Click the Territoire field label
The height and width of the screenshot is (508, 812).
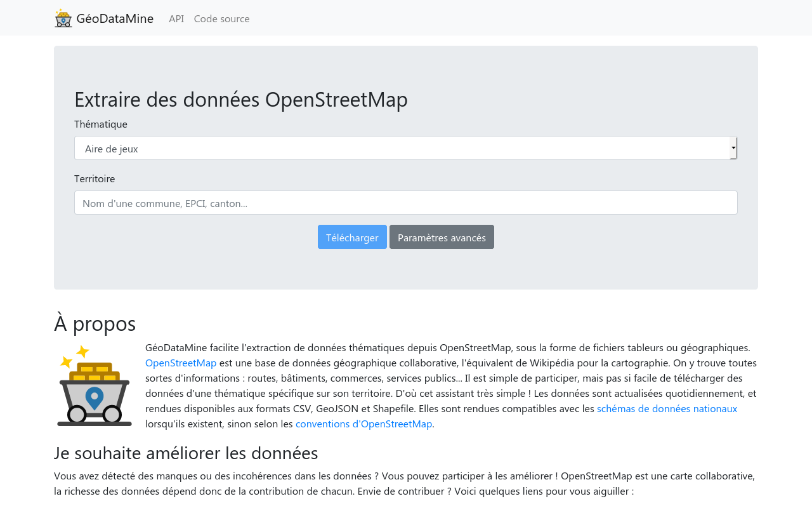[95, 179]
